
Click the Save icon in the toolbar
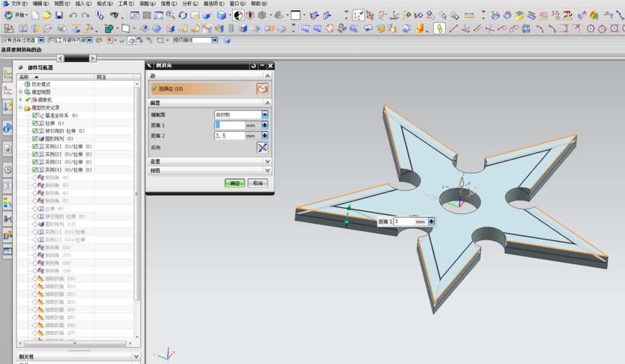[x=57, y=15]
